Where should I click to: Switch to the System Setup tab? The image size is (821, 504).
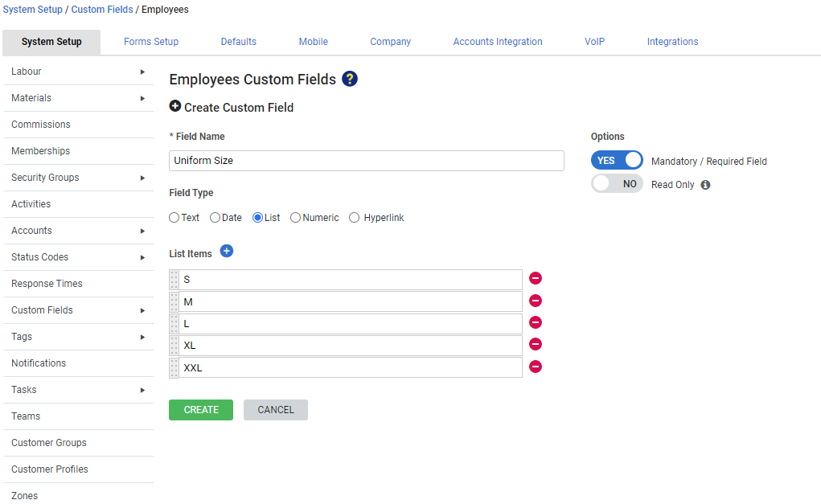coord(51,42)
